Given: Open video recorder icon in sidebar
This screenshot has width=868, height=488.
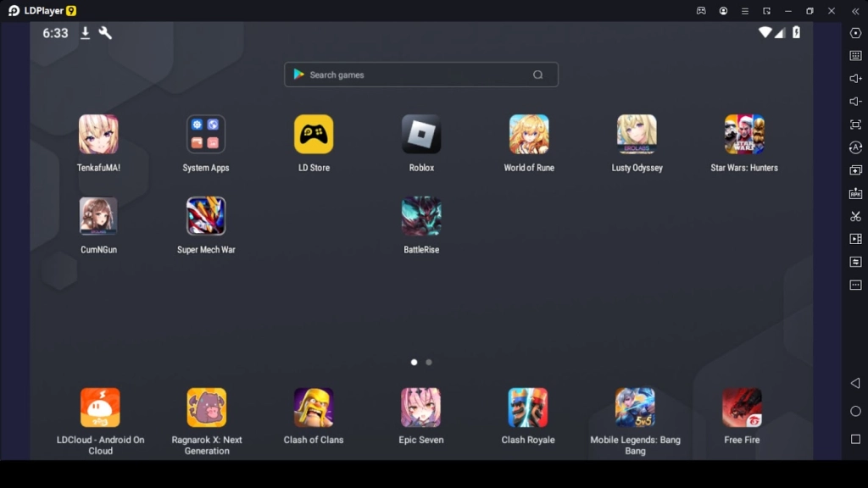Looking at the screenshot, I should coord(856,239).
